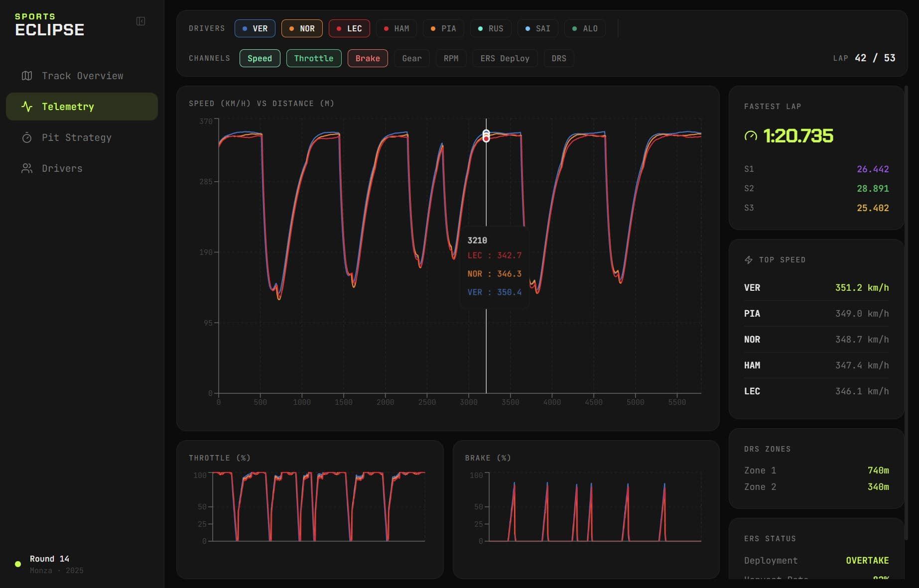Click the S1 time 26.442
The height and width of the screenshot is (588, 919).
tap(873, 169)
